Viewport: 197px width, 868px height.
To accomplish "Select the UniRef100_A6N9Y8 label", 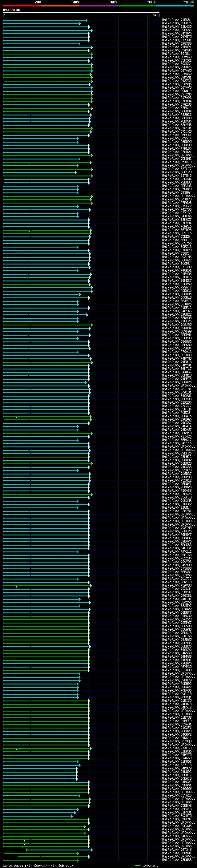I will click(x=177, y=433).
